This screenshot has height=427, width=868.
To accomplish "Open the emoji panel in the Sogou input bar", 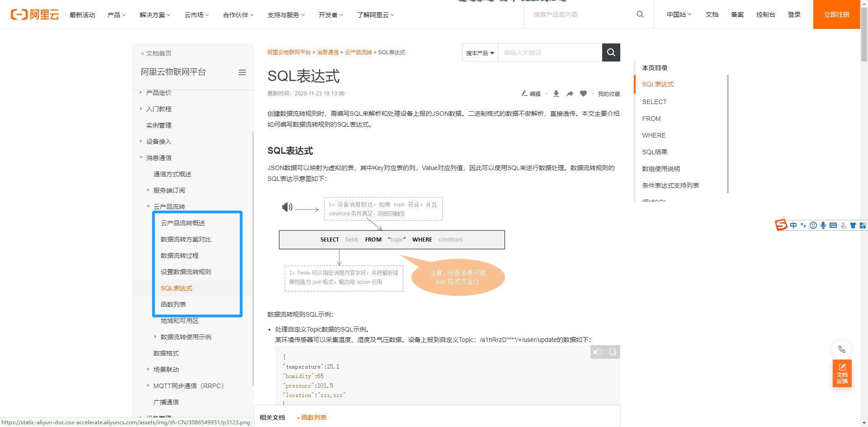I will pos(813,225).
